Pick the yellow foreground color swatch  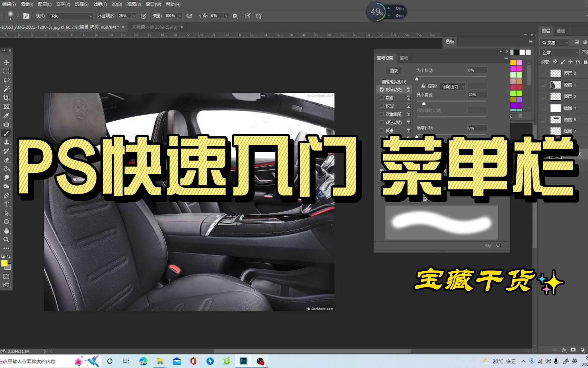point(4,263)
